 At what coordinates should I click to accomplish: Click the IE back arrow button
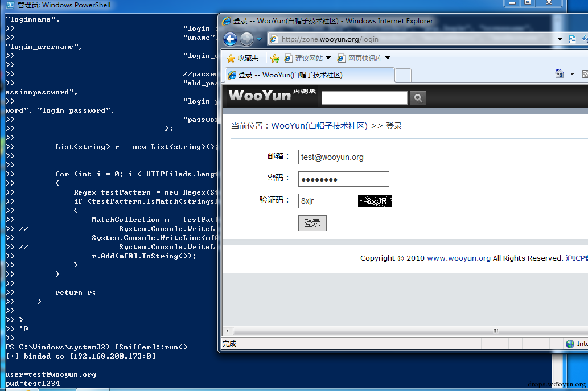coord(231,39)
